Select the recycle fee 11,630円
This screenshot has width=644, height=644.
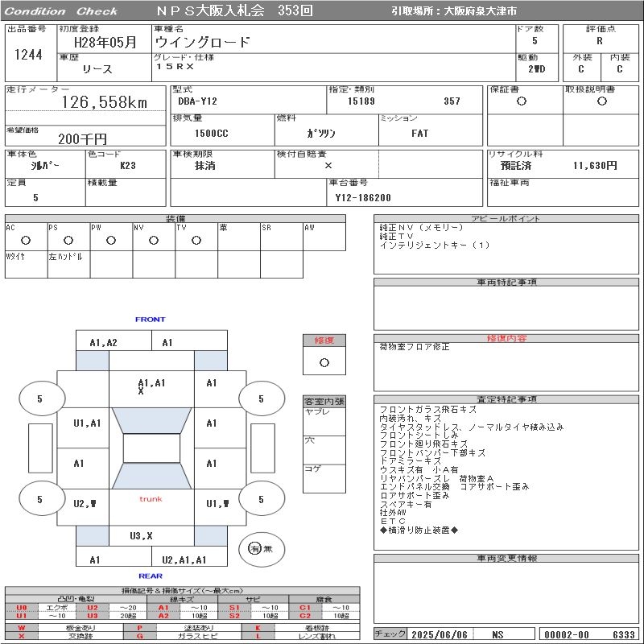[x=595, y=166]
